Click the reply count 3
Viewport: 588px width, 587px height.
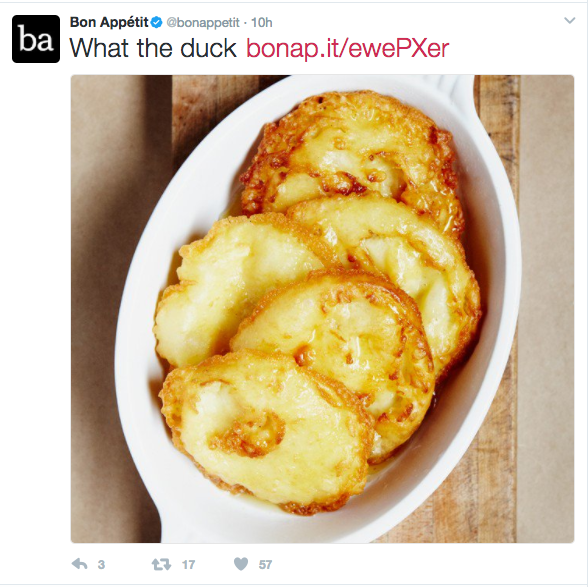click(x=101, y=564)
